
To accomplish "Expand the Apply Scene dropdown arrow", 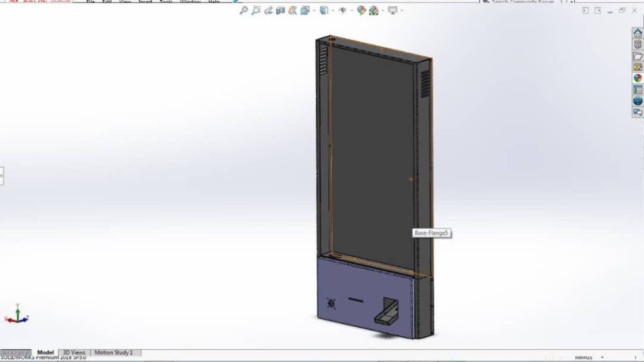I will tap(383, 11).
